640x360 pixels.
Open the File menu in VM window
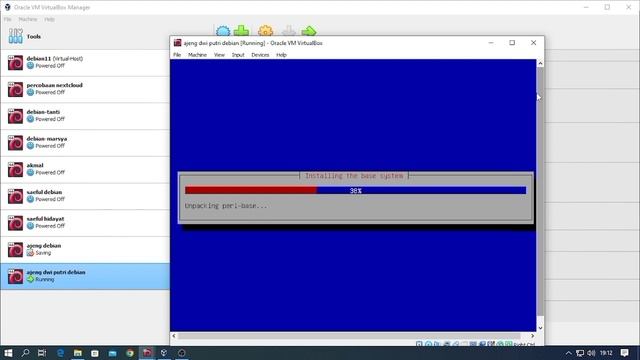(x=177, y=55)
